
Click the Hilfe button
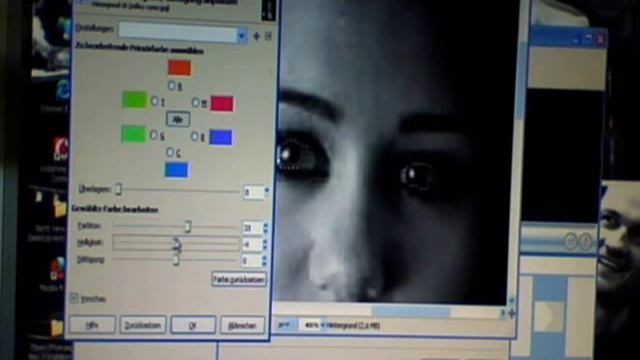click(x=92, y=325)
